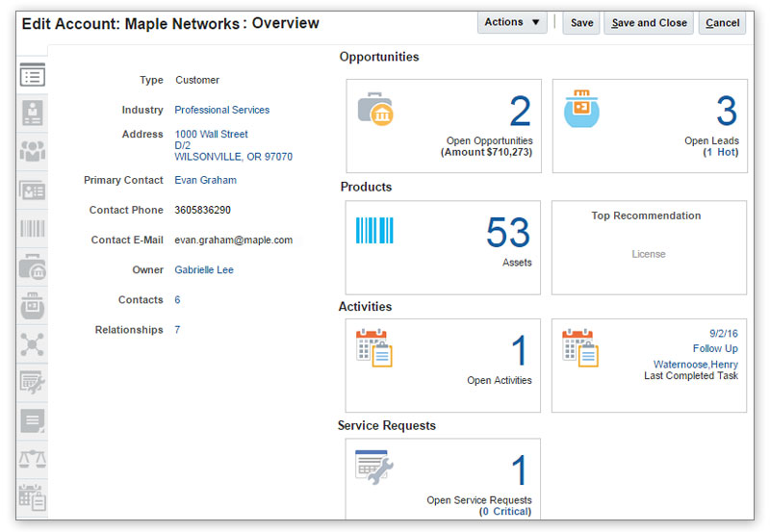770x532 pixels.
Task: Click the owner Gabrielle Lee link
Action: pyautogui.click(x=204, y=270)
